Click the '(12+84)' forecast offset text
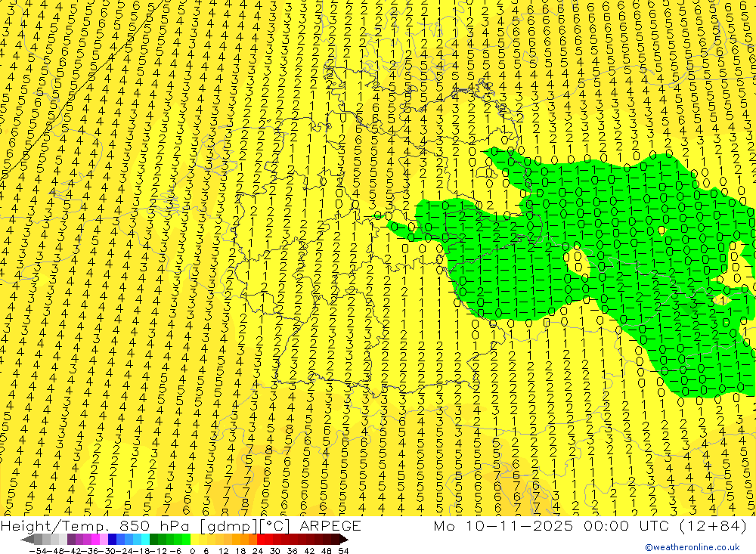The width and height of the screenshot is (756, 554). click(713, 526)
